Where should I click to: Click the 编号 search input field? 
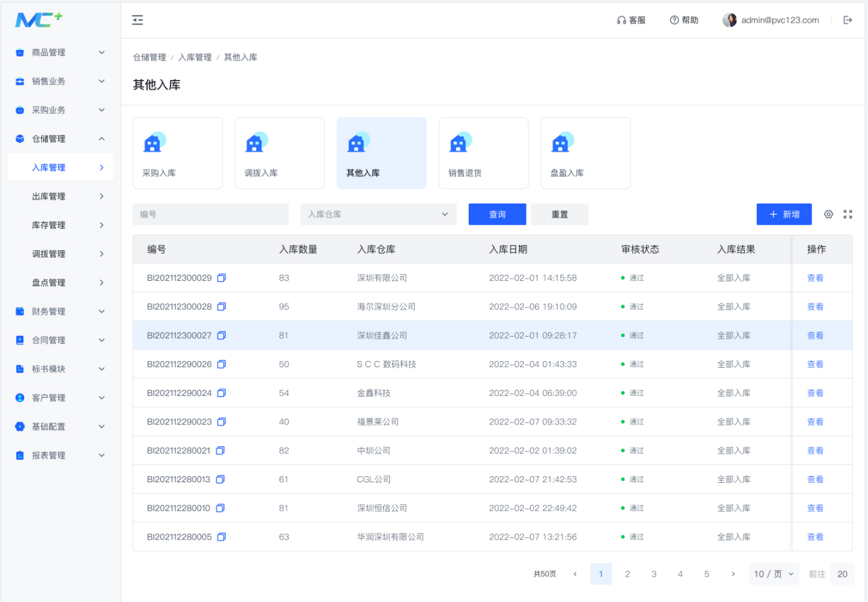coord(211,214)
